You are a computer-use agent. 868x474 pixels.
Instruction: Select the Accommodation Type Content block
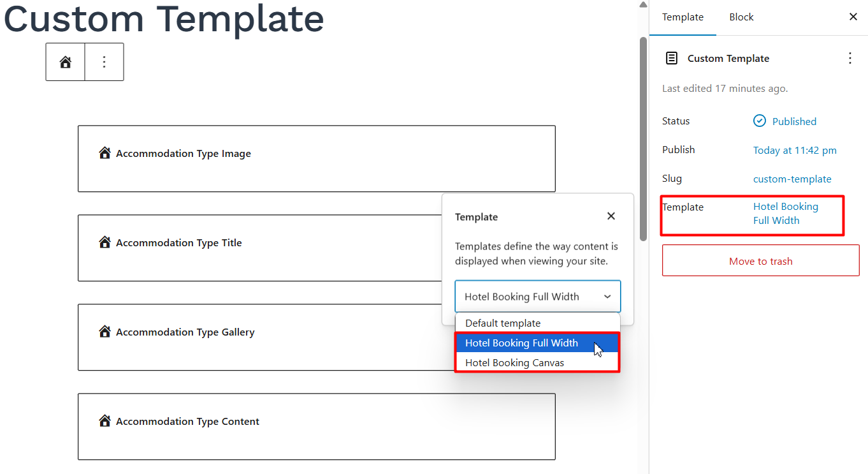(x=317, y=427)
